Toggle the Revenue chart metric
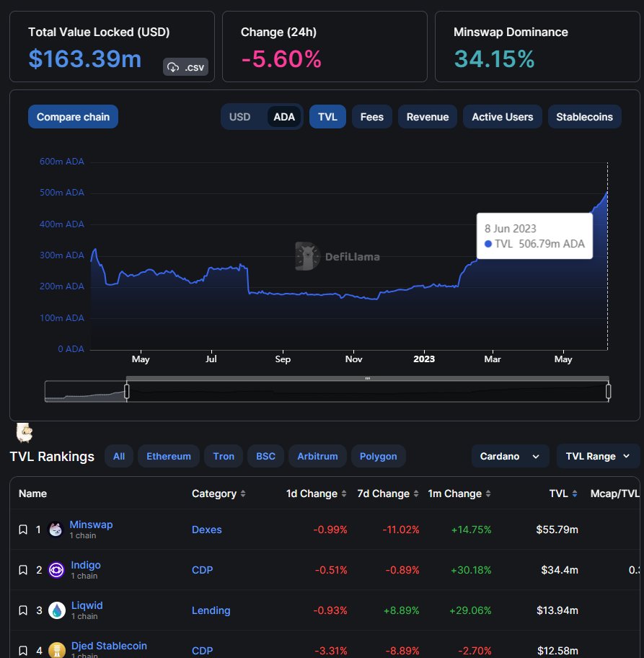Image resolution: width=644 pixels, height=658 pixels. (428, 117)
